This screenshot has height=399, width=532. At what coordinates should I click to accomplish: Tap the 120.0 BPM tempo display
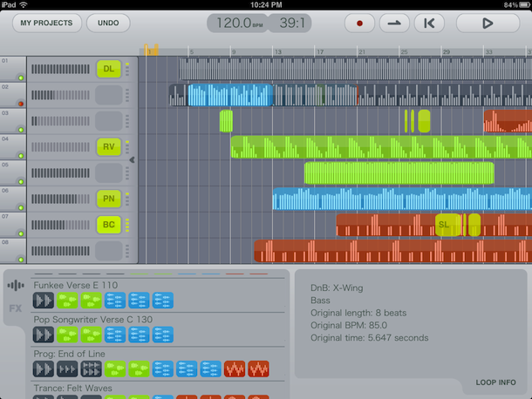(236, 24)
